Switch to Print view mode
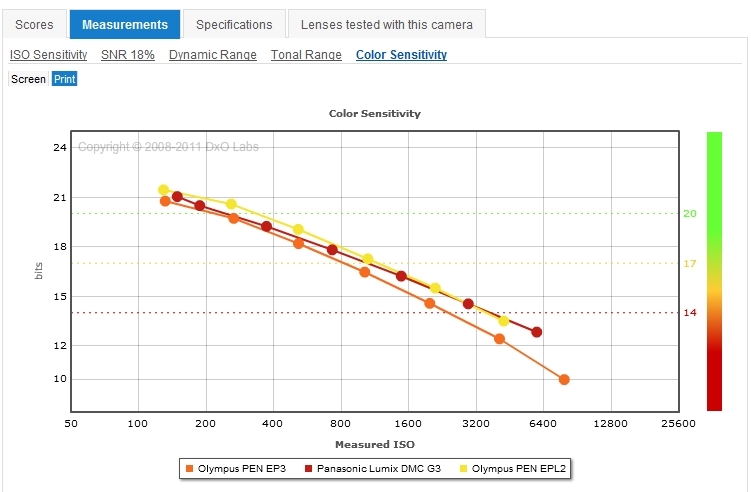 64,79
